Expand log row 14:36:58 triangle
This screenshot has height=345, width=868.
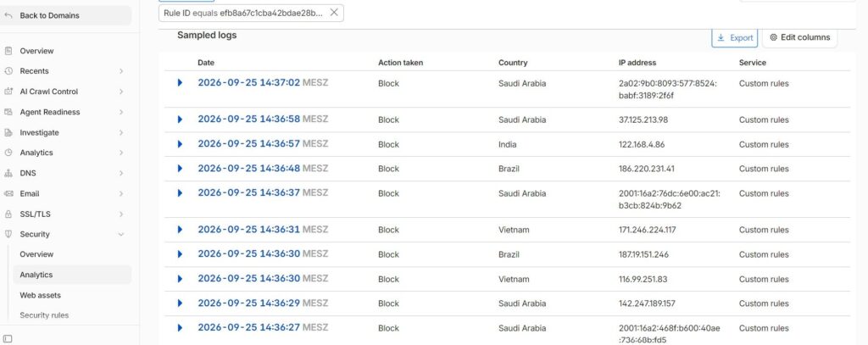(x=180, y=119)
